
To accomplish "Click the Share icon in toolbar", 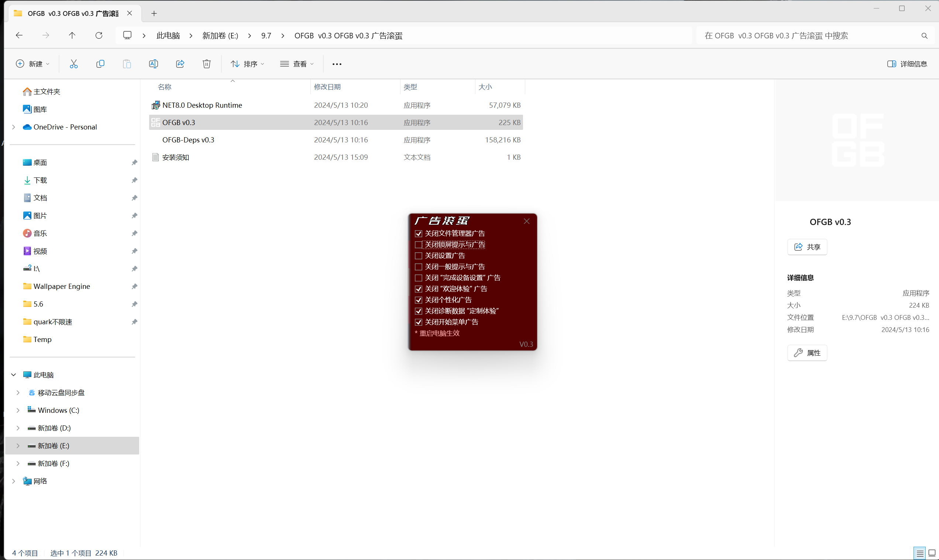I will [x=180, y=64].
